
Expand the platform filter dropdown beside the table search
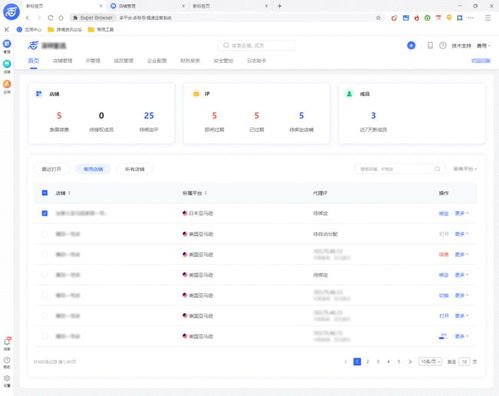[465, 169]
